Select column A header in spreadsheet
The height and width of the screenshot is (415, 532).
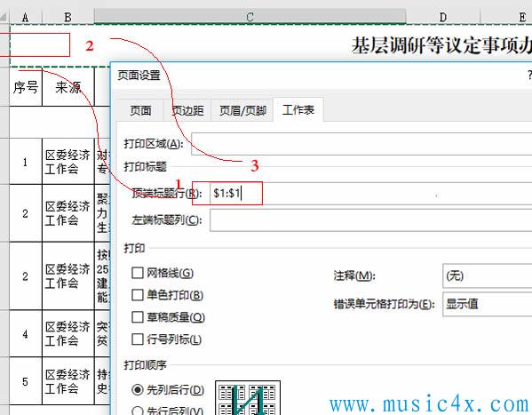tap(26, 17)
